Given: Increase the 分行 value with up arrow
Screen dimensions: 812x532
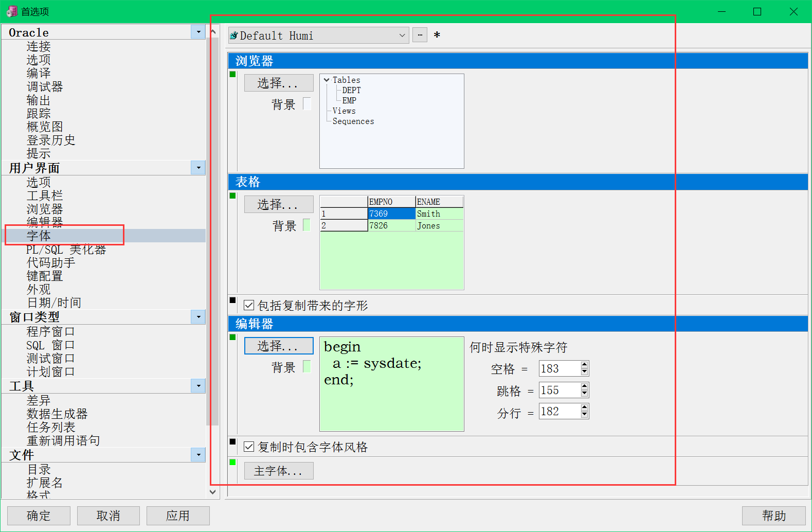Looking at the screenshot, I should tap(584, 407).
